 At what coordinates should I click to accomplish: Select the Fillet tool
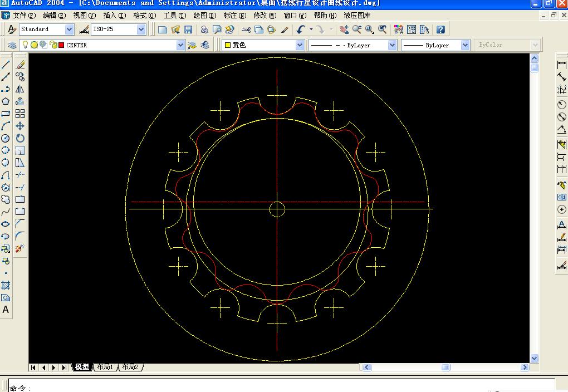(20, 236)
